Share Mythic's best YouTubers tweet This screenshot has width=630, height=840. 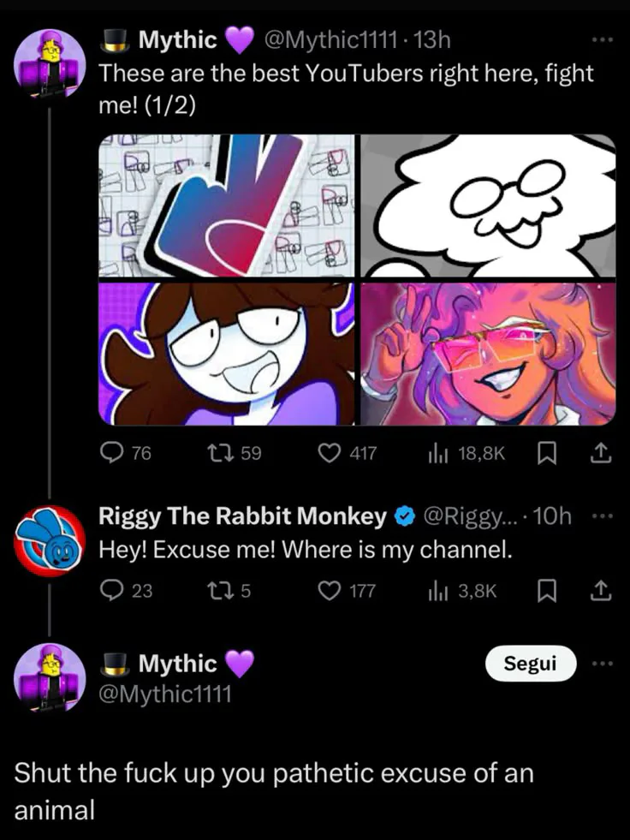pyautogui.click(x=602, y=453)
